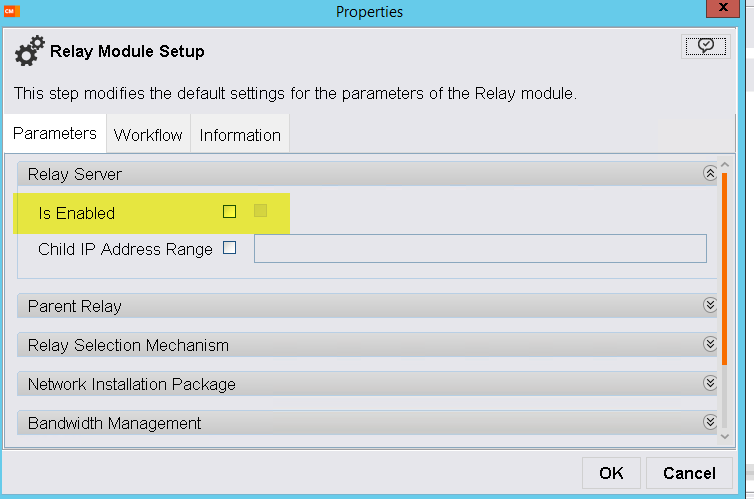754x499 pixels.
Task: Click the gears Relay Module Setup icon
Action: (x=30, y=51)
